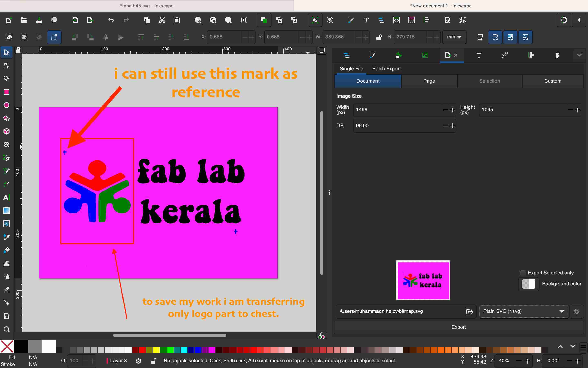This screenshot has height=368, width=588.
Task: Toggle move patterns with objects
Action: (x=525, y=37)
